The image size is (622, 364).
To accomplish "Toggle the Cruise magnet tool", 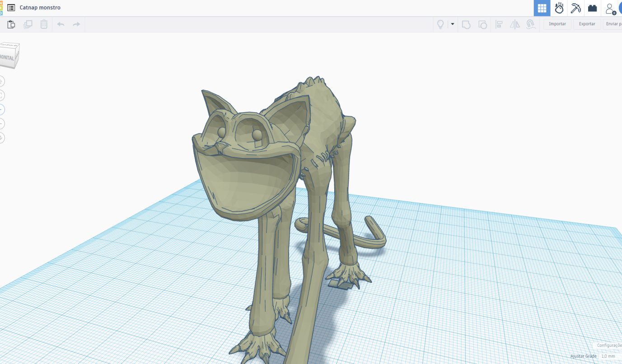I will 531,24.
